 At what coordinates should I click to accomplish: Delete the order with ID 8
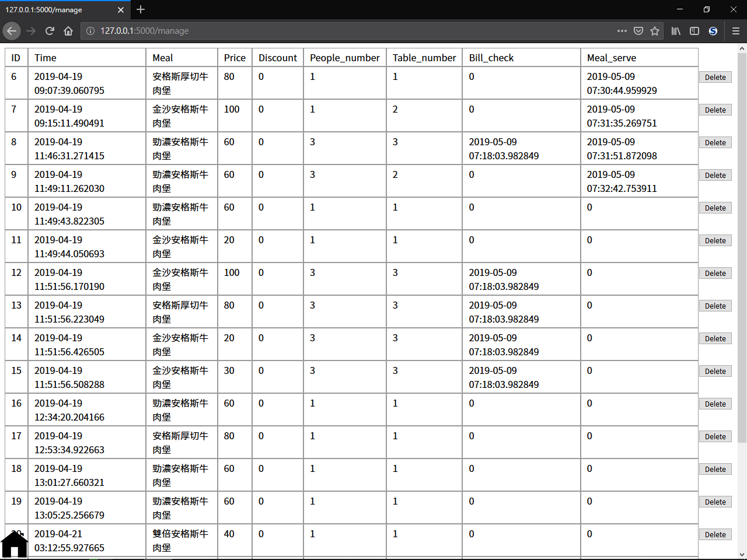click(715, 142)
